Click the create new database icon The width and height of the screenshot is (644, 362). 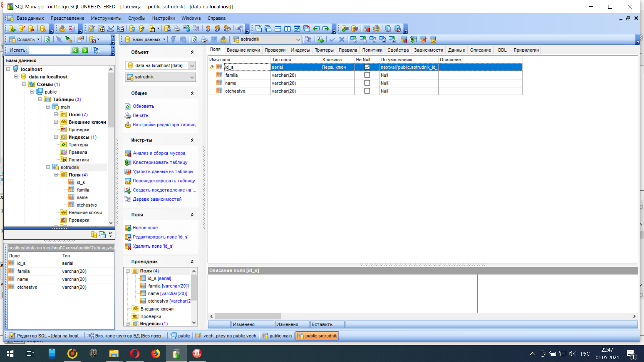[12, 29]
